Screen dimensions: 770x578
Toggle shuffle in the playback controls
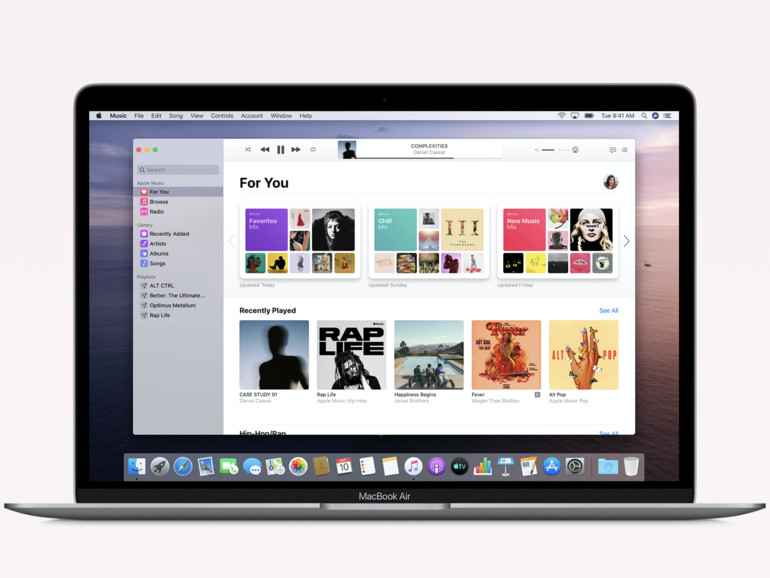click(248, 149)
